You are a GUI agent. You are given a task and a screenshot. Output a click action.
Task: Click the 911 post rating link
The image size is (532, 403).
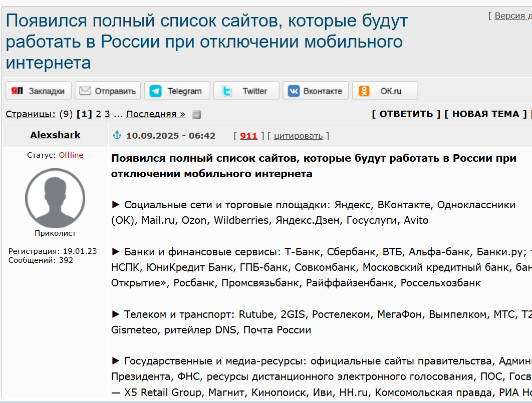click(248, 136)
